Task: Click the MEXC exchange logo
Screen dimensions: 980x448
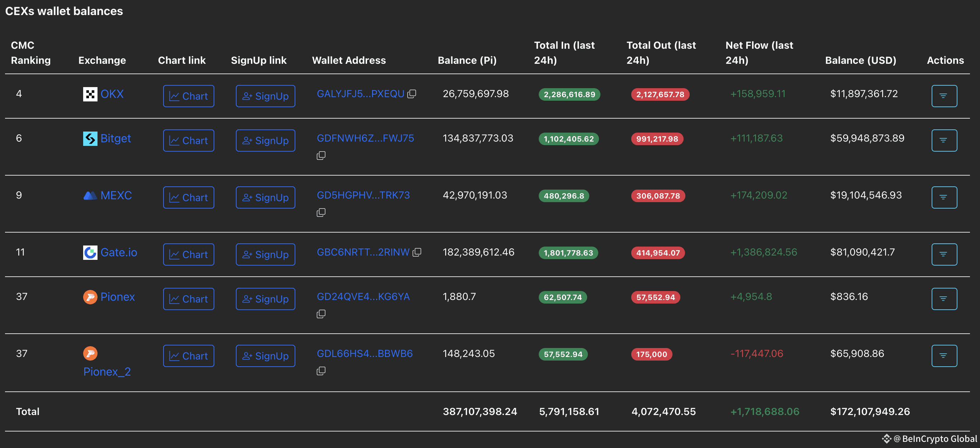Action: (90, 195)
